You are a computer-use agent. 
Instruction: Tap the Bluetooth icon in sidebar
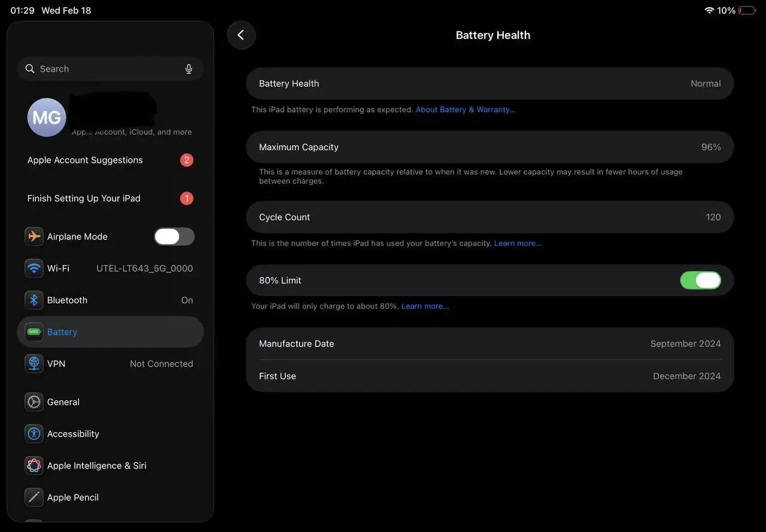(34, 300)
